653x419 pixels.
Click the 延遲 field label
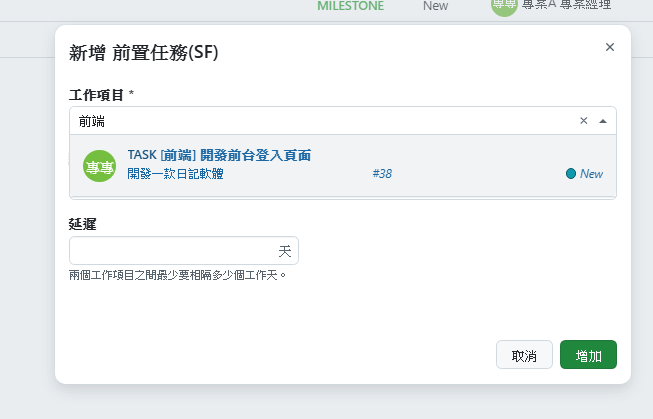click(x=82, y=224)
